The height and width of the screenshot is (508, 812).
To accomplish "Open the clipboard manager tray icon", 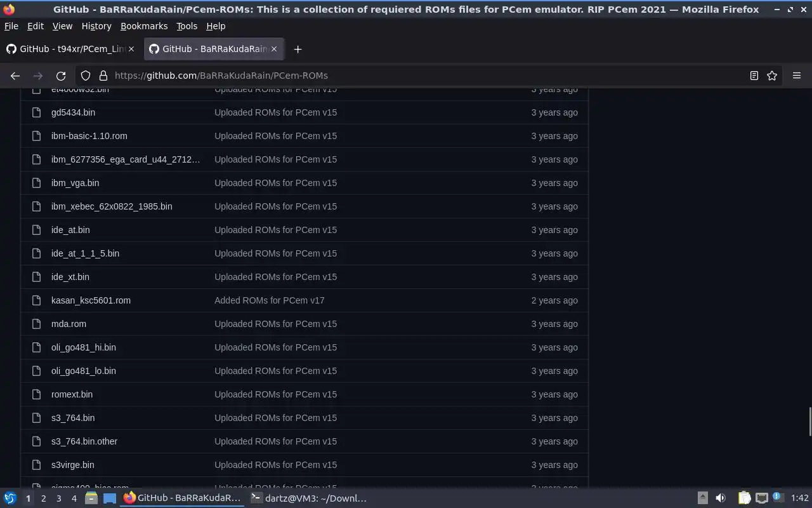I will pos(744,498).
